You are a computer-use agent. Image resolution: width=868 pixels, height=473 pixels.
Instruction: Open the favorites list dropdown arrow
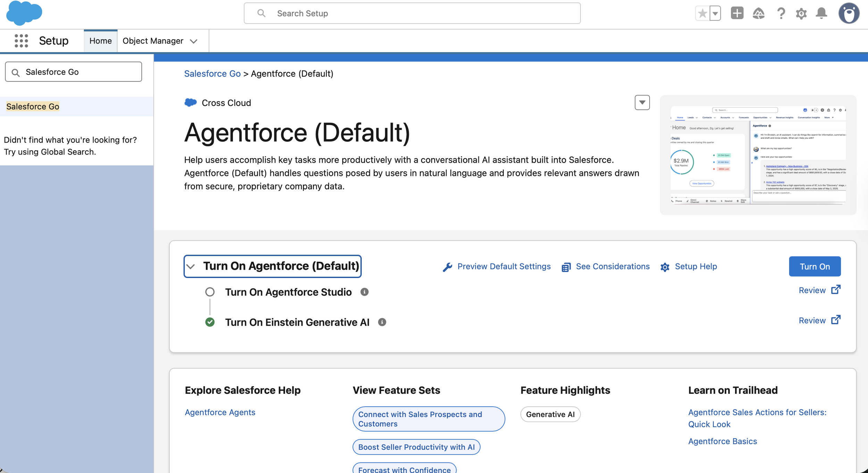click(715, 14)
